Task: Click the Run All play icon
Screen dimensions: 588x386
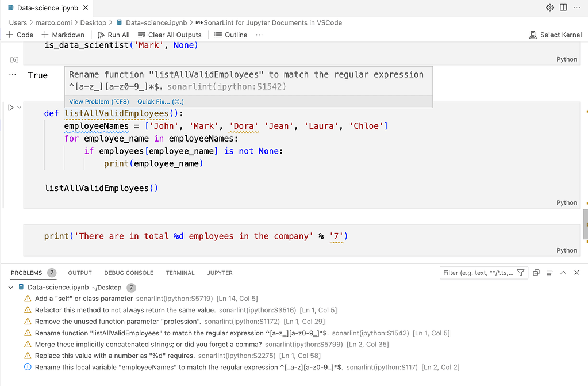Action: pyautogui.click(x=102, y=35)
